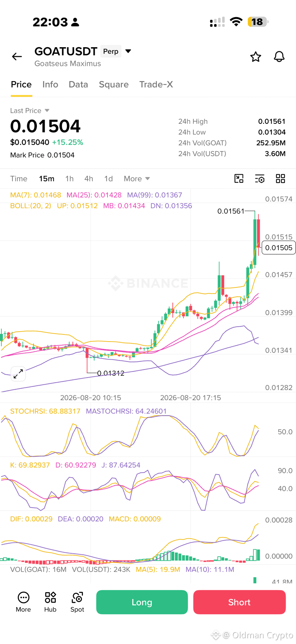Tap the MASTOCHRSI indicator value
296x644 pixels.
click(126, 411)
